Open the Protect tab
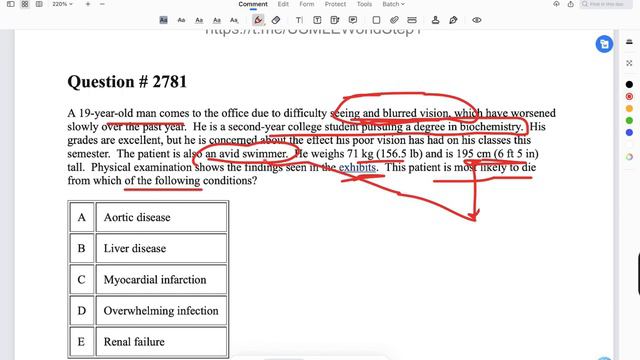This screenshot has height=360, width=640. pyautogui.click(x=335, y=4)
